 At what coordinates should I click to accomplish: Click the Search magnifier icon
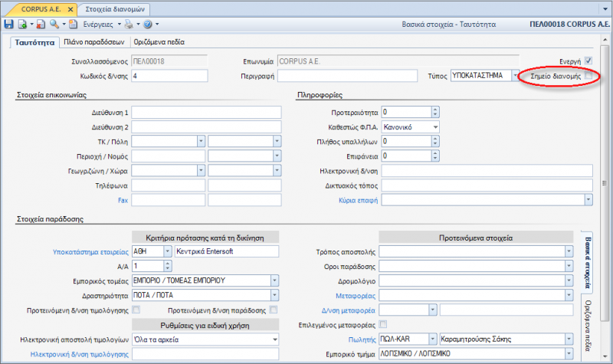[x=54, y=25]
